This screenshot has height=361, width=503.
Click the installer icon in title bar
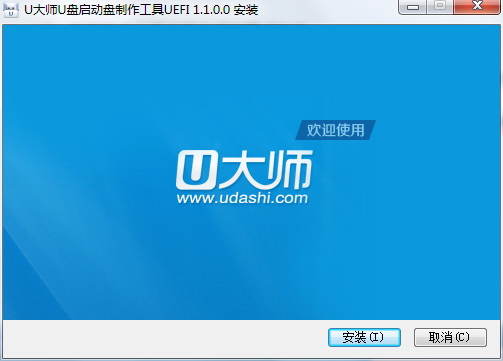click(x=11, y=9)
